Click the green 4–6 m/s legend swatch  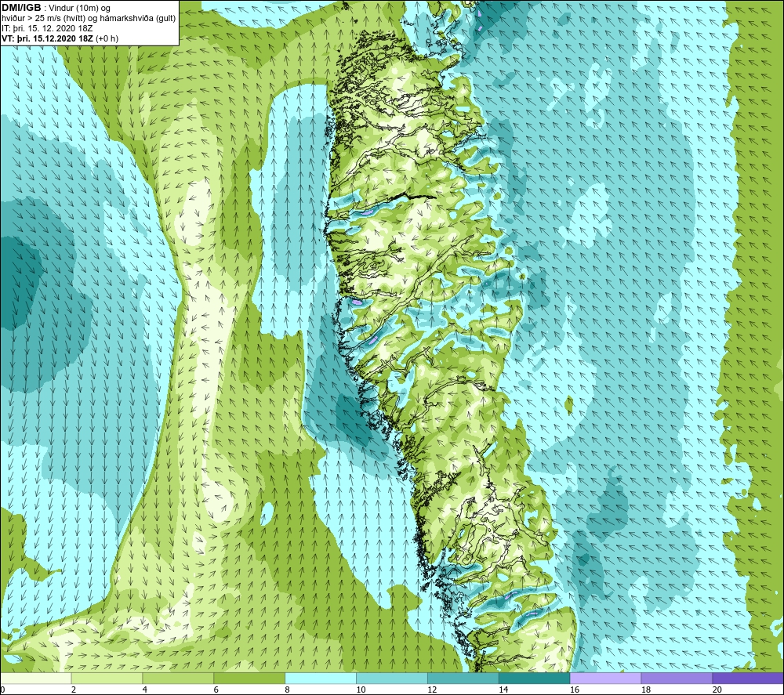(x=178, y=678)
